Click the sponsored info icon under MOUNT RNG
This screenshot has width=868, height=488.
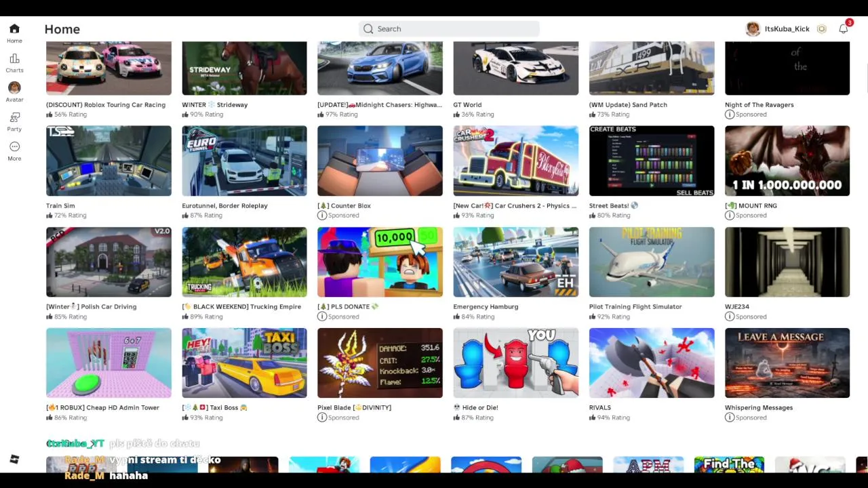730,216
